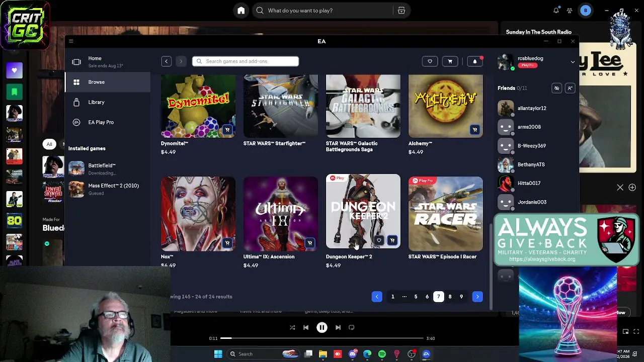Toggle shuffle in Spotify player

tap(292, 327)
